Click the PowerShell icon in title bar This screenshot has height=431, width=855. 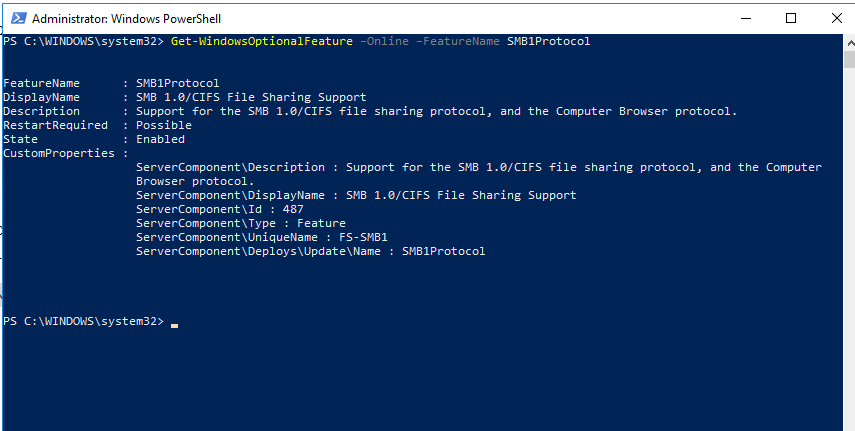15,17
